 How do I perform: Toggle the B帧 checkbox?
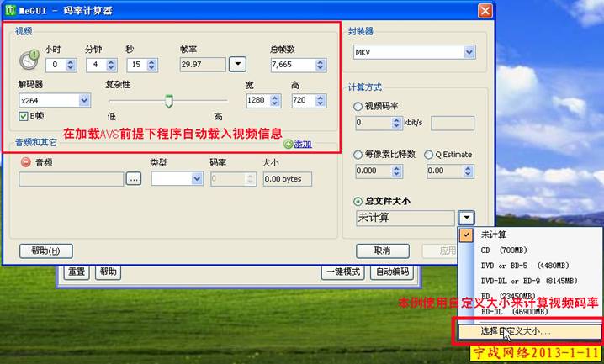click(23, 116)
